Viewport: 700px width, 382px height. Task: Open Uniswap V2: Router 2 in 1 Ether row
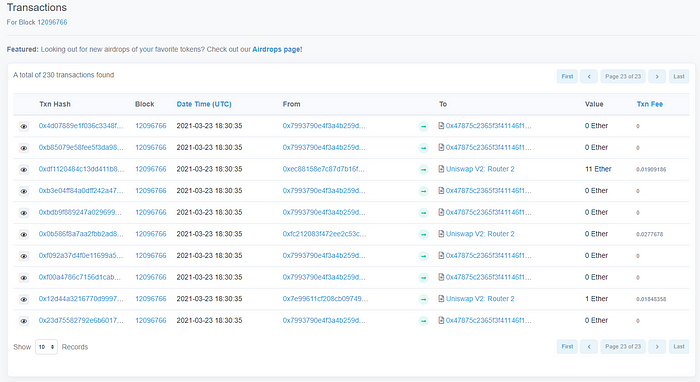(480, 299)
